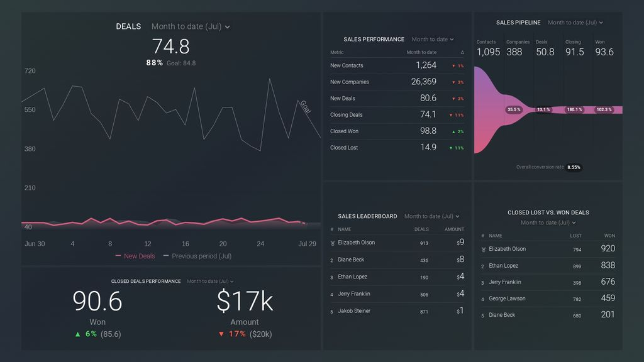This screenshot has width=644, height=362.
Task: Click the 90.6 Won figure
Action: pos(97,301)
